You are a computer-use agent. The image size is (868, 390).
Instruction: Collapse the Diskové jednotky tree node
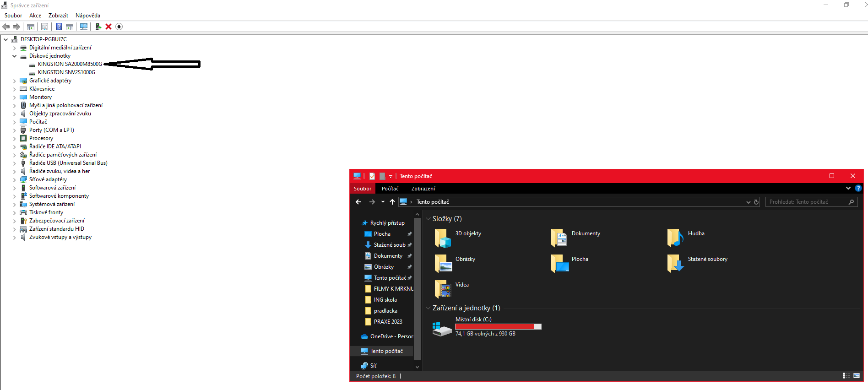coord(14,56)
